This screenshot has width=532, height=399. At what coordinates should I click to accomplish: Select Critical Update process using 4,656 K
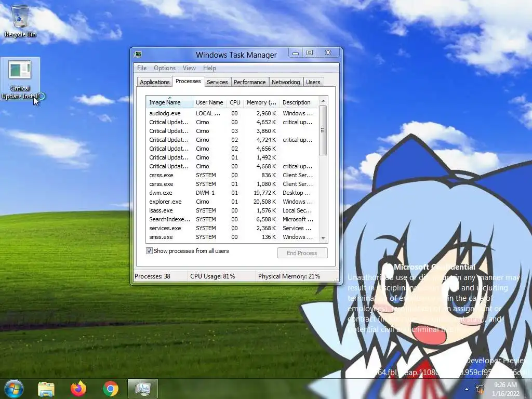tap(232, 149)
